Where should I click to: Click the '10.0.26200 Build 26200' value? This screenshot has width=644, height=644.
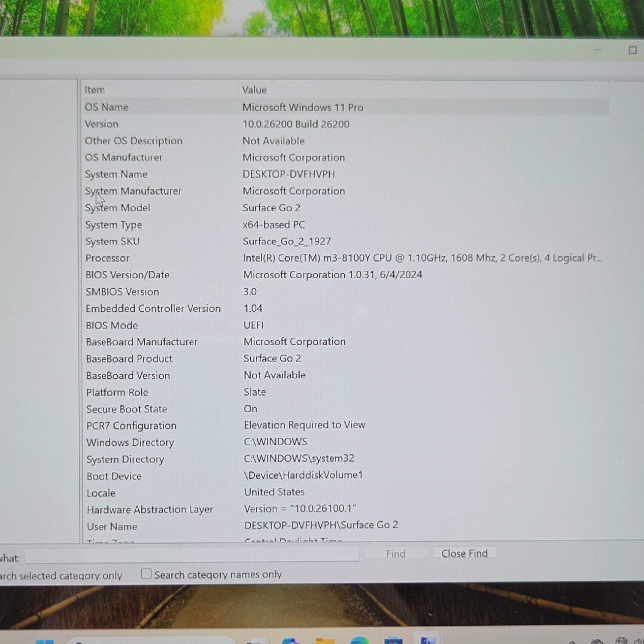(x=296, y=124)
